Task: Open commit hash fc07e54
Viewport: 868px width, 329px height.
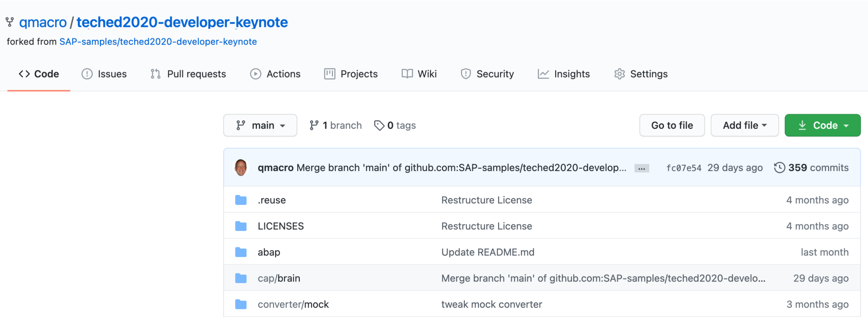Action: [684, 168]
